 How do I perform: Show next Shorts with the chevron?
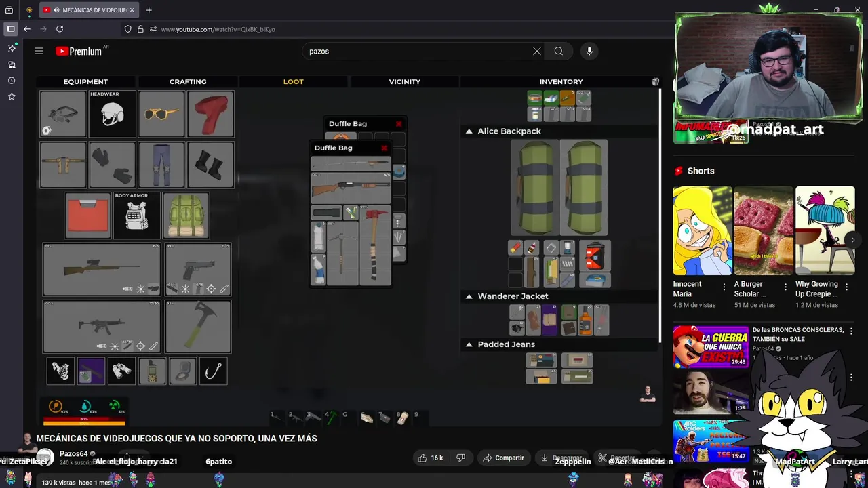coord(852,240)
